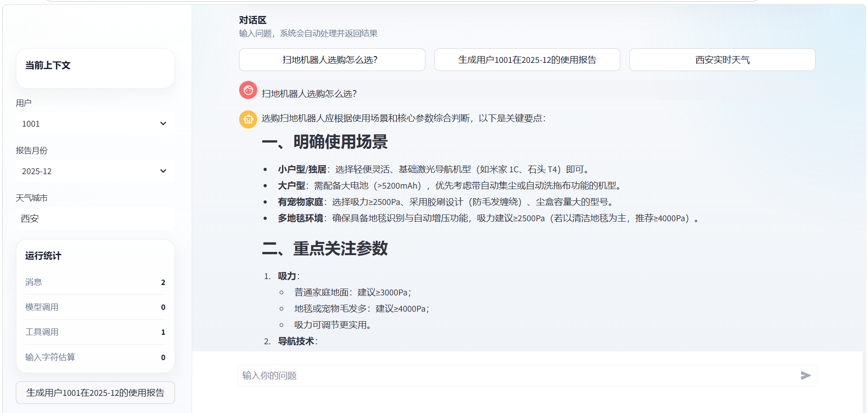This screenshot has height=413, width=868.
Task: Click the 有宠物家庭 bullet text
Action: click(446, 202)
